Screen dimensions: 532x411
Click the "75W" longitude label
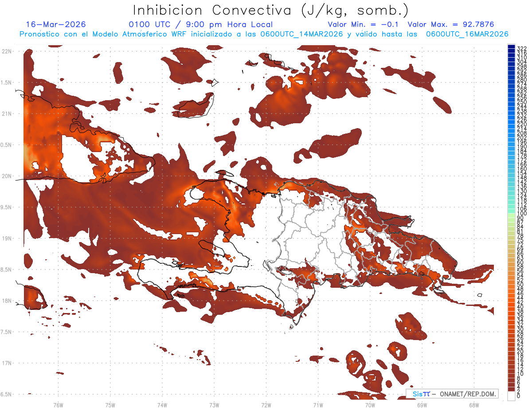[110, 405]
